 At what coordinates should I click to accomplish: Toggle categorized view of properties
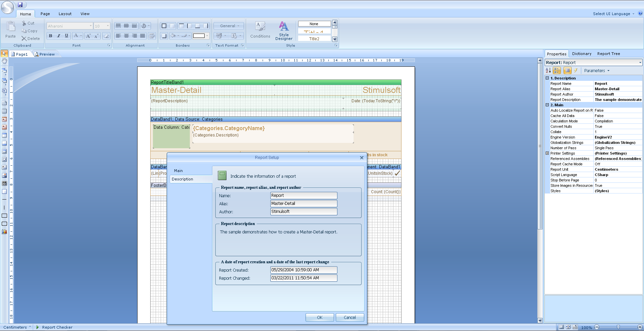[557, 70]
